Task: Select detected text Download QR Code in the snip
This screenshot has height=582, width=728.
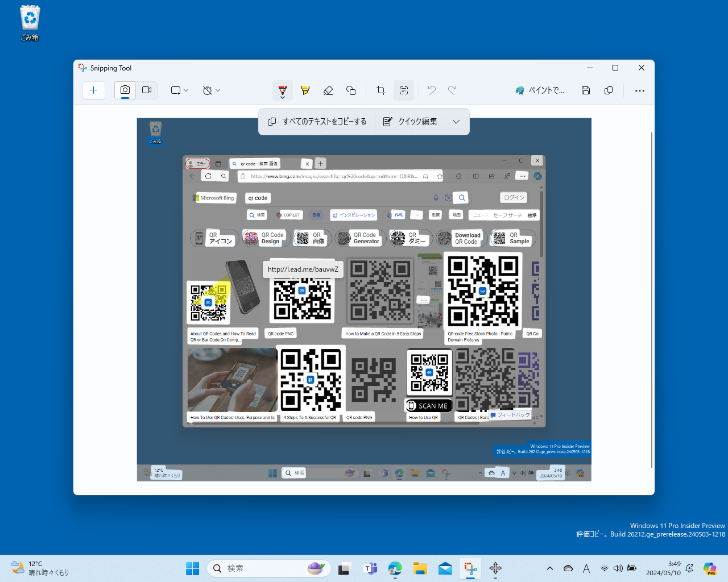Action: 468,238
